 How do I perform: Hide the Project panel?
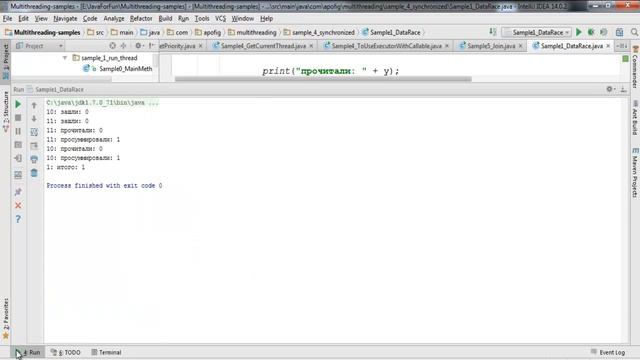151,46
